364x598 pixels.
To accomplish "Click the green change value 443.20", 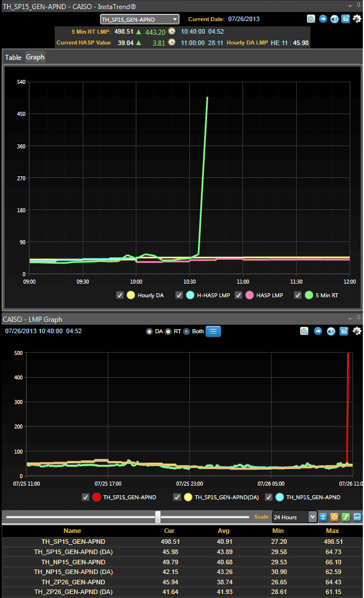I will pyautogui.click(x=155, y=32).
